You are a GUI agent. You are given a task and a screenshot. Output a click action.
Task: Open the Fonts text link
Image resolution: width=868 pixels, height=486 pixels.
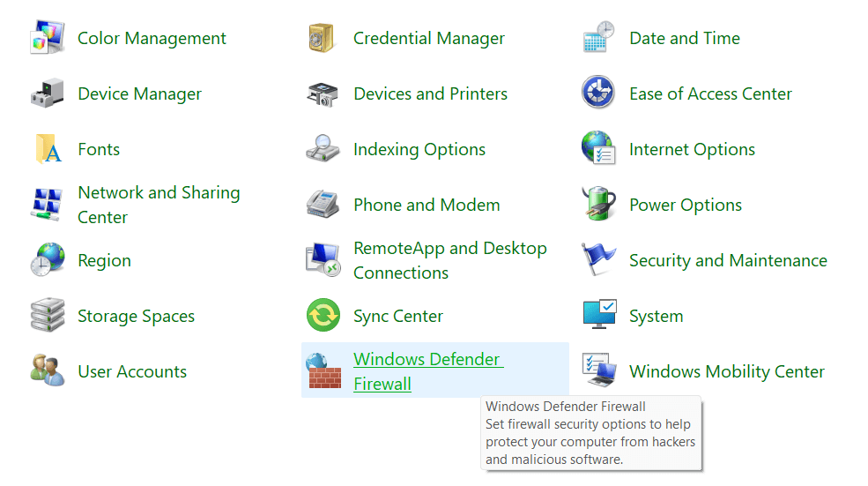pyautogui.click(x=99, y=149)
